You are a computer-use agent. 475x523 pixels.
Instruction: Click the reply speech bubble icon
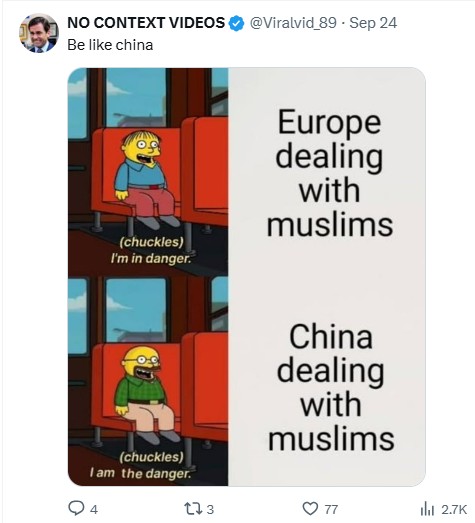point(76,509)
